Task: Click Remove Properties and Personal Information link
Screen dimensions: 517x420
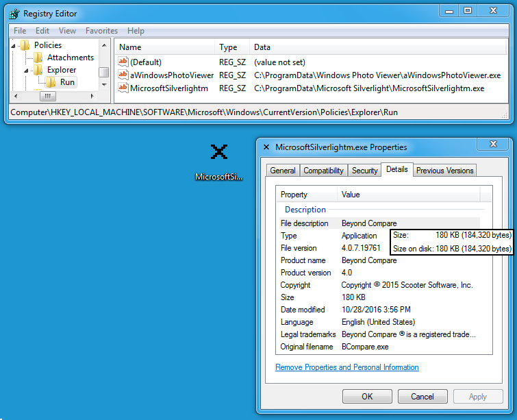Action: (x=347, y=367)
